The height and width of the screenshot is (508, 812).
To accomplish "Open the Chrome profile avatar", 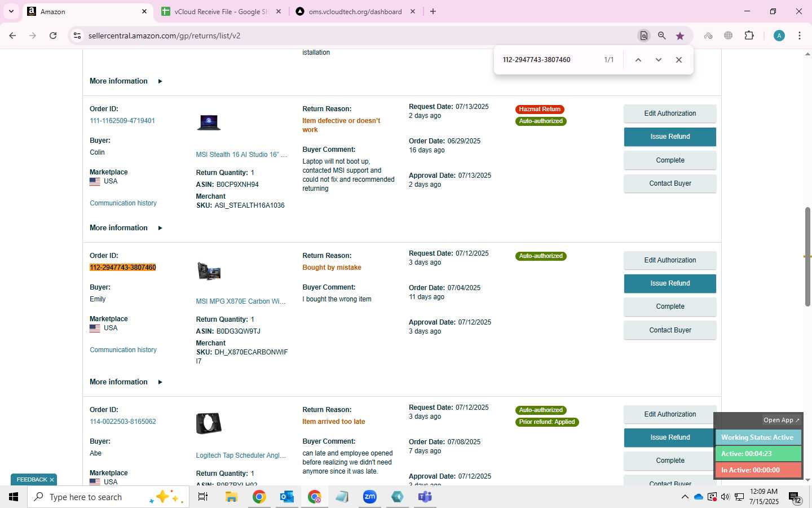I will (x=779, y=36).
